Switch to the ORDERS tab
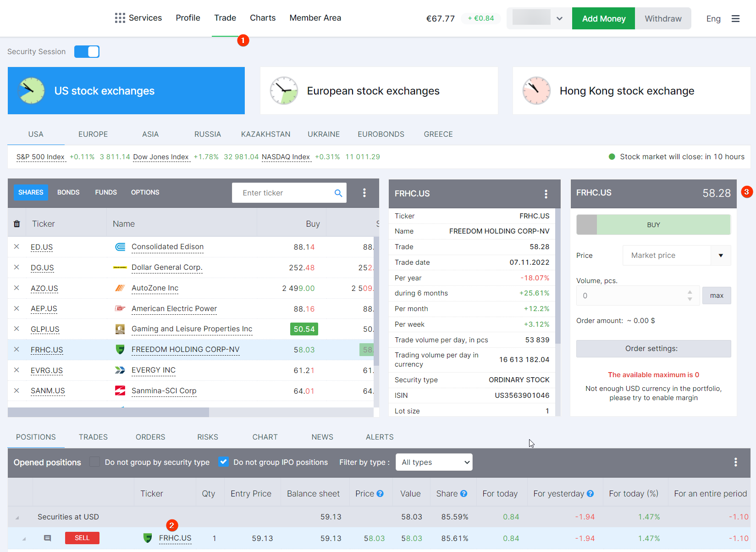 tap(150, 437)
